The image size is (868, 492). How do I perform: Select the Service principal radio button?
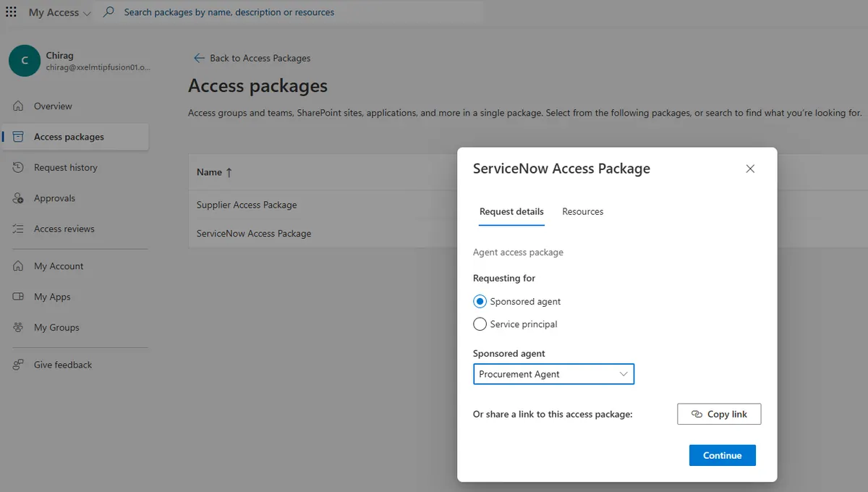click(480, 324)
